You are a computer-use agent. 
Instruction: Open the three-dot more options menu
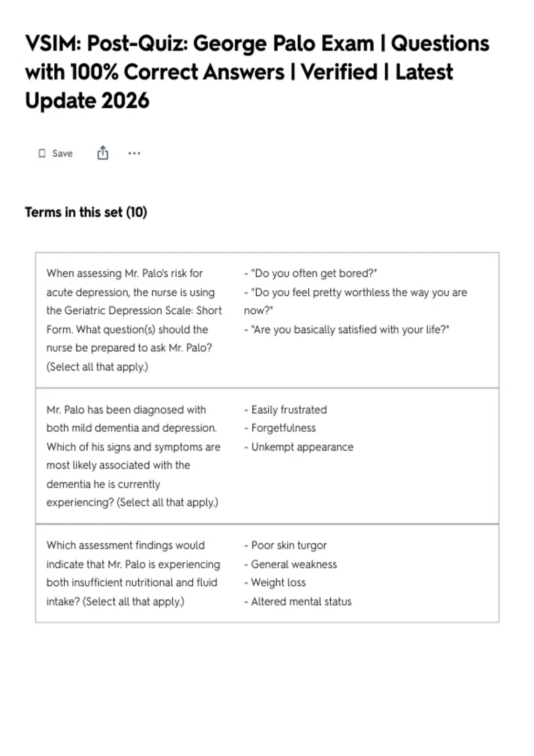tap(134, 153)
